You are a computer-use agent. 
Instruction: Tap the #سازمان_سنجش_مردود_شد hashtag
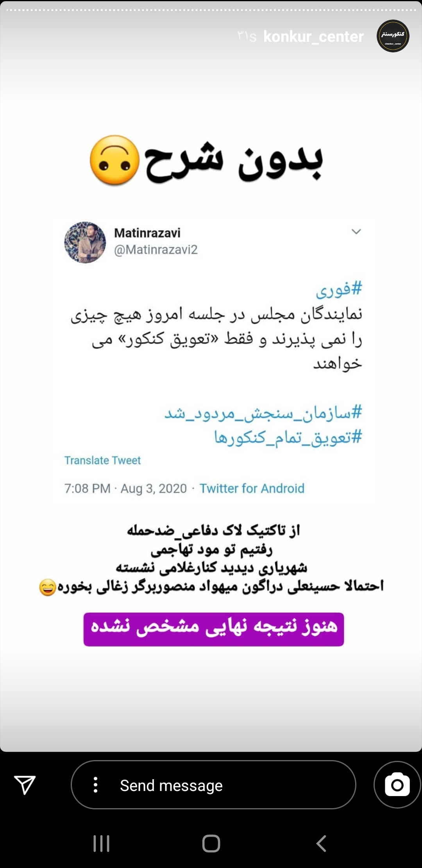pyautogui.click(x=263, y=413)
